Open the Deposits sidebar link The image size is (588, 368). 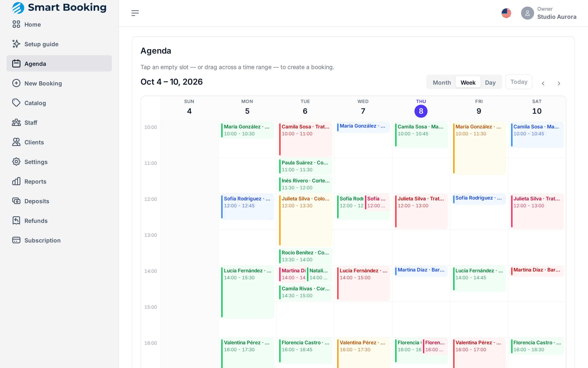click(x=59, y=201)
